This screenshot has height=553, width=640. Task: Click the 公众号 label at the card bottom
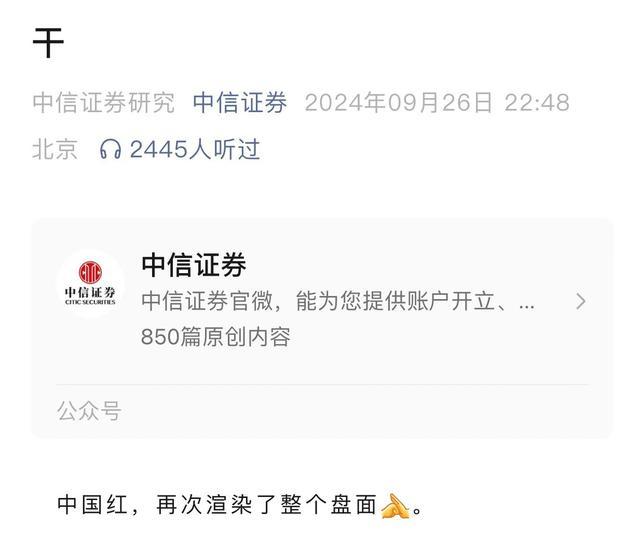[x=89, y=410]
